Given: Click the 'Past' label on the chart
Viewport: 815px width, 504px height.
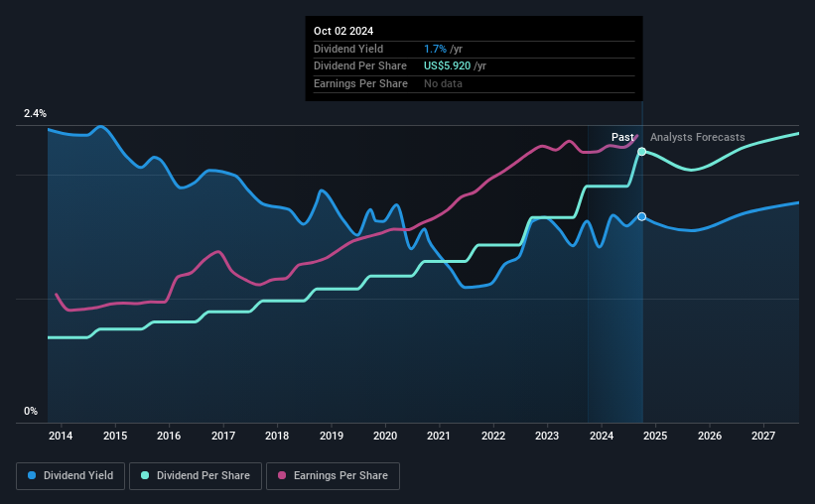Looking at the screenshot, I should tap(622, 137).
